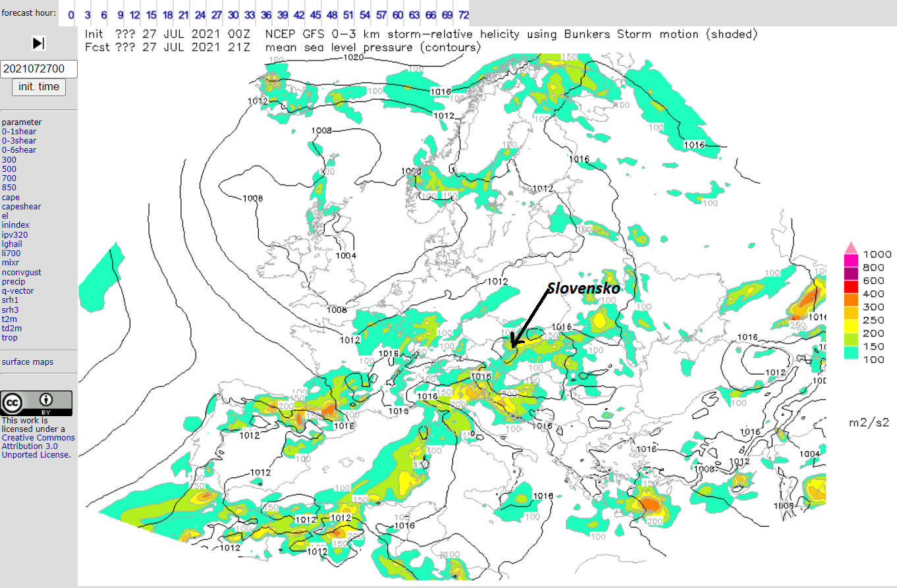Click the Creative Commons BY license badge
Viewport: 897px width, 588px height.
pyautogui.click(x=36, y=403)
